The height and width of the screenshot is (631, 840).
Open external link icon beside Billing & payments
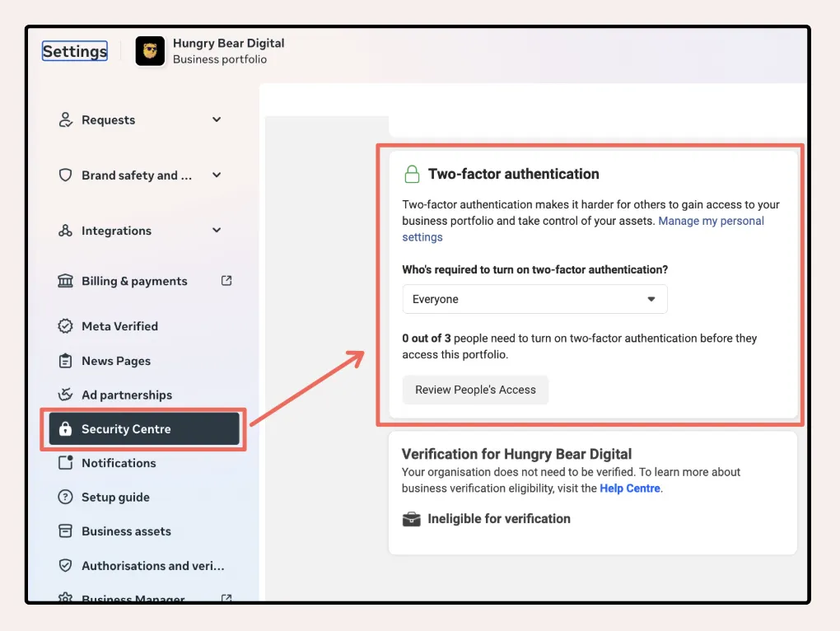click(226, 281)
